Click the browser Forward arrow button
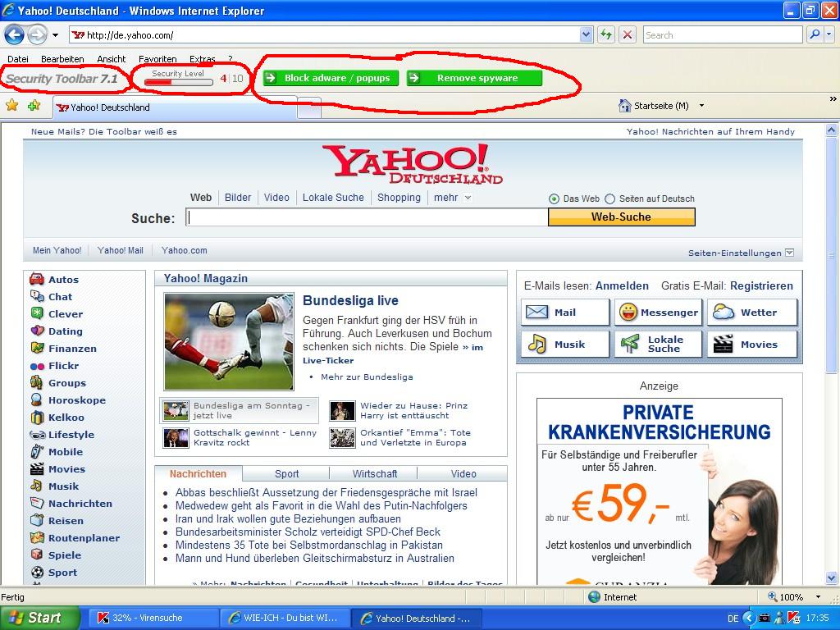This screenshot has width=840, height=630. [x=37, y=35]
